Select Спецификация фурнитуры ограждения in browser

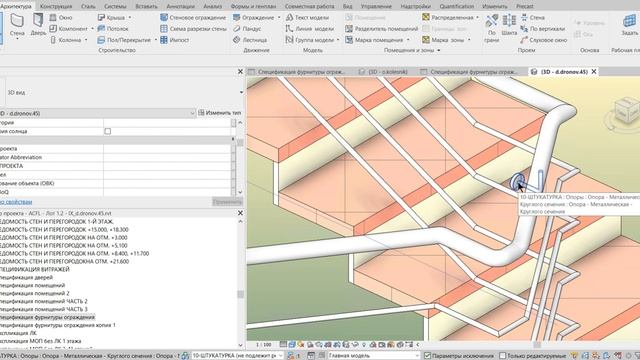tap(47, 317)
